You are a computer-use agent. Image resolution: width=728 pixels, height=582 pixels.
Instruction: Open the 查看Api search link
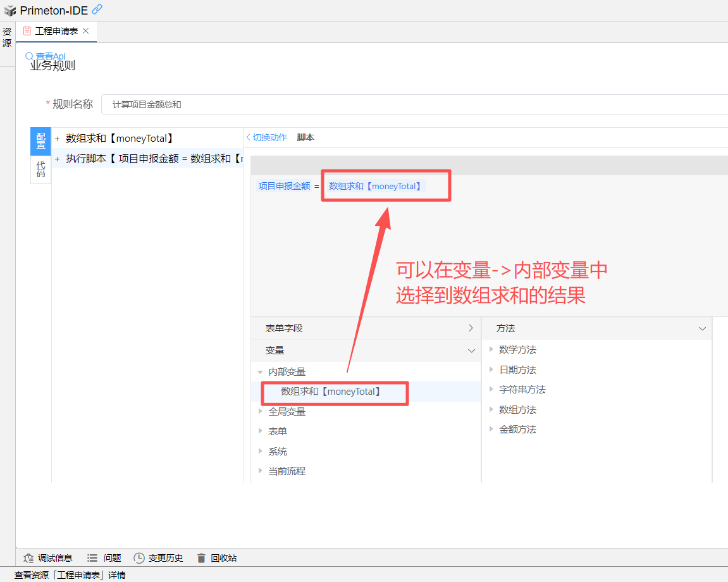[x=46, y=56]
